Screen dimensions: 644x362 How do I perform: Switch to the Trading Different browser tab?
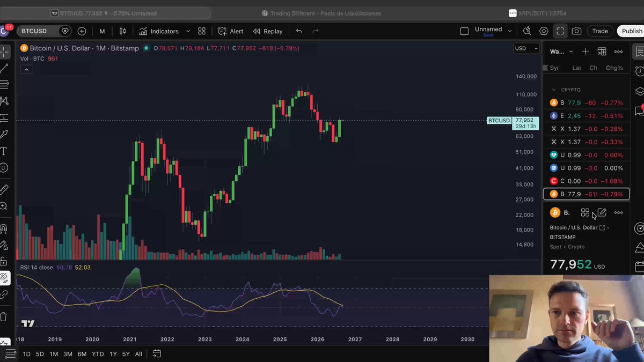[x=322, y=13]
